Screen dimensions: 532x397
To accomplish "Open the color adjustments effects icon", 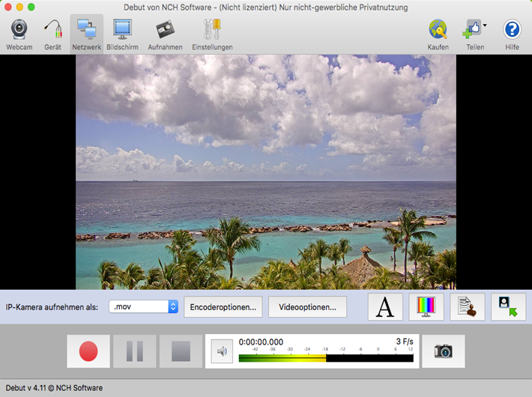I will [x=426, y=307].
